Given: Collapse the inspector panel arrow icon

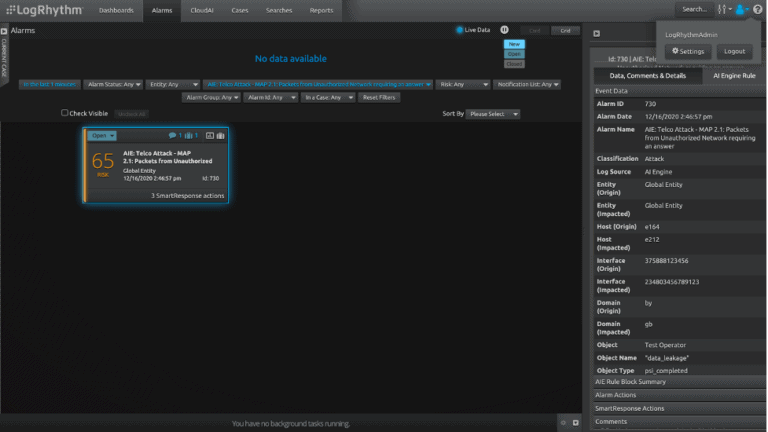Looking at the screenshot, I should point(597,33).
